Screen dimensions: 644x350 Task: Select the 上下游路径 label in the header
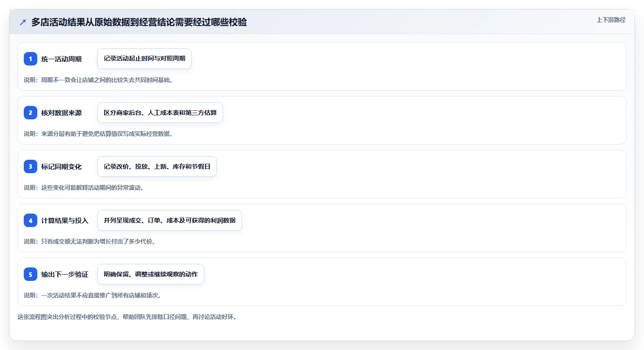[x=611, y=20]
